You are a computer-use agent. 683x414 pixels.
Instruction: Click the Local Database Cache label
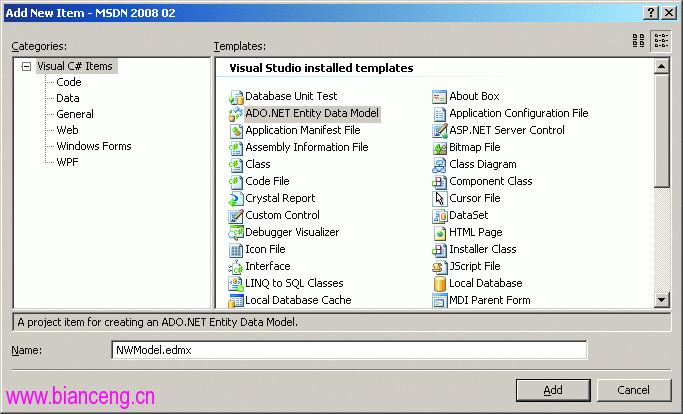point(298,300)
